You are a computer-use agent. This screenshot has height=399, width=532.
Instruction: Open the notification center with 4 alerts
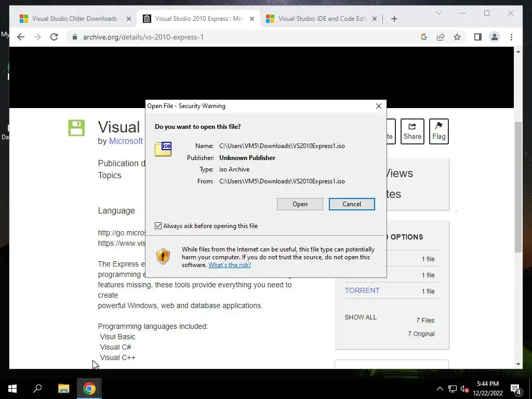tap(516, 389)
